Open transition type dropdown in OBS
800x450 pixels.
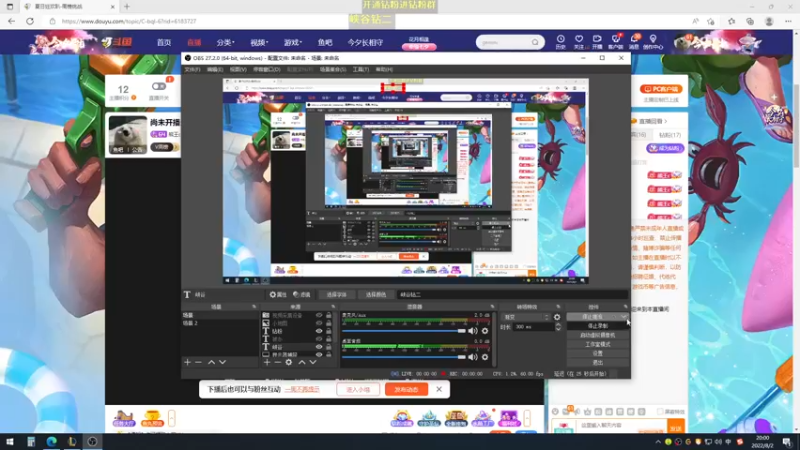tap(526, 317)
